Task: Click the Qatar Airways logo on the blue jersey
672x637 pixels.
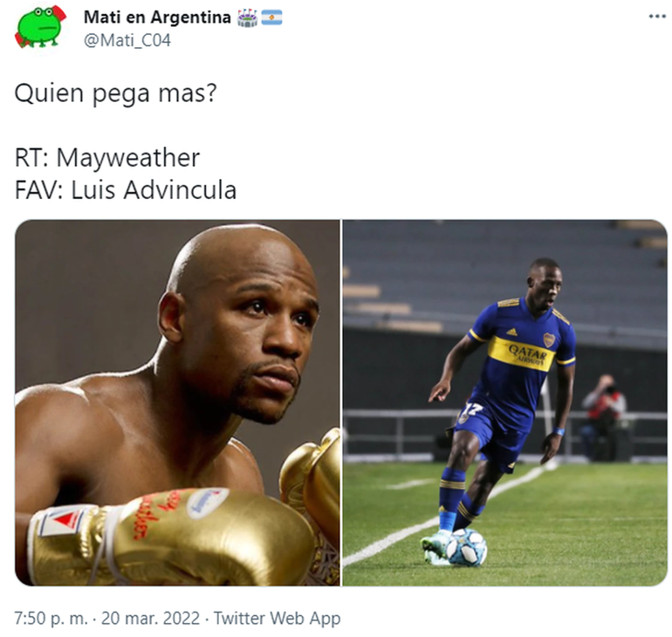Action: 527,354
